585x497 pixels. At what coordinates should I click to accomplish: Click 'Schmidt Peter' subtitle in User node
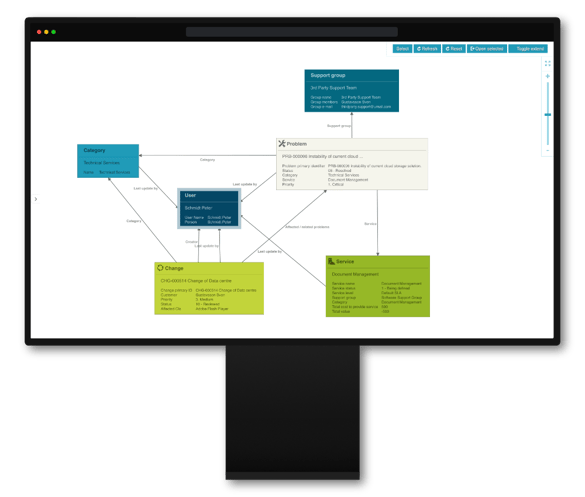tap(198, 208)
